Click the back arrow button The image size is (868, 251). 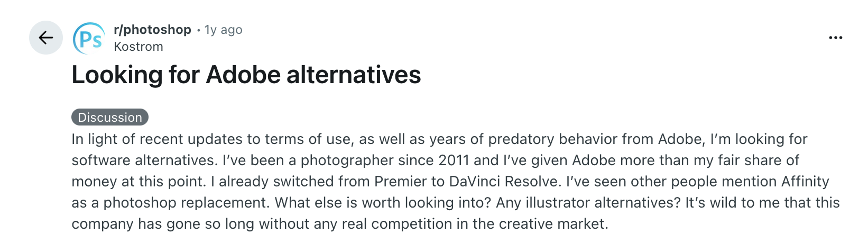coord(46,38)
